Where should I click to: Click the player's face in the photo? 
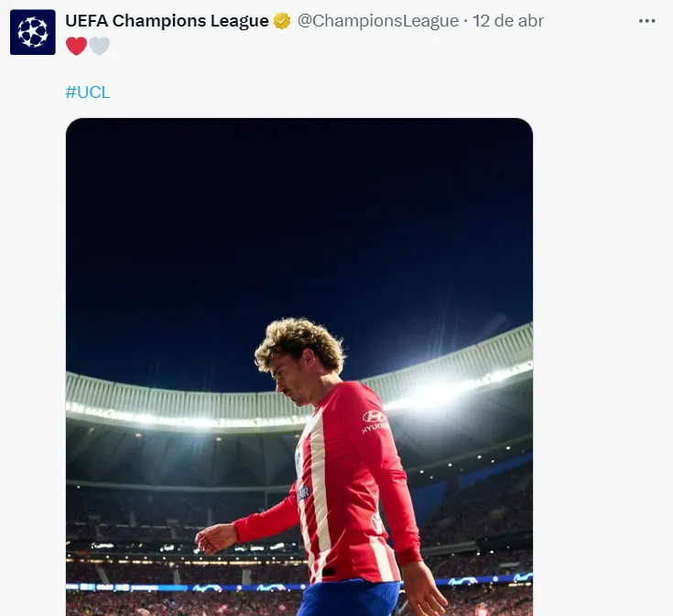[289, 381]
